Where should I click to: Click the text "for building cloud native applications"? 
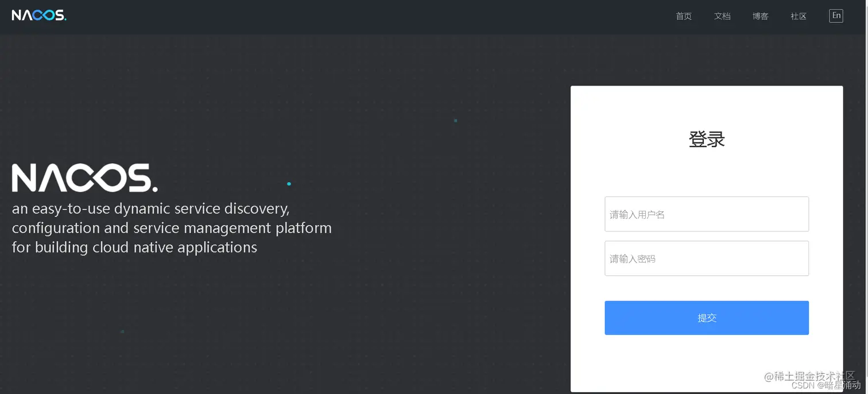pyautogui.click(x=134, y=248)
